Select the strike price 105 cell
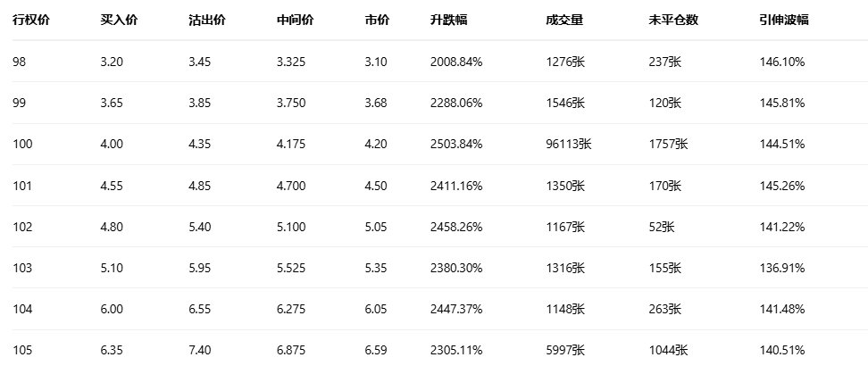Screen dimensions: 868x374 point(22,351)
